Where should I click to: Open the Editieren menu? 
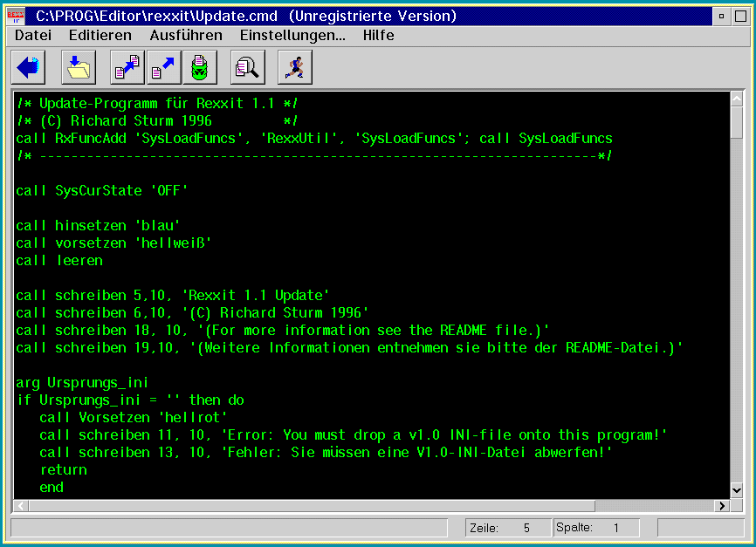[100, 36]
